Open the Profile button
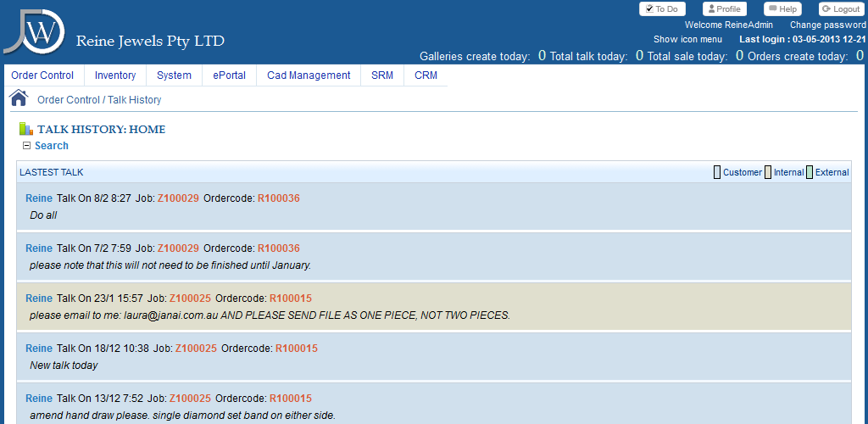Viewport: 868px width, 424px height. pos(725,8)
